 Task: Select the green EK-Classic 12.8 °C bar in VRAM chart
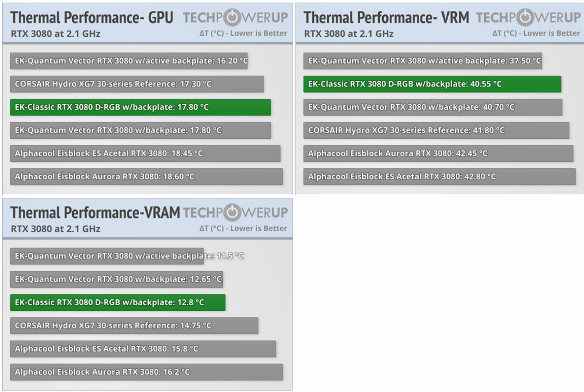pos(118,302)
